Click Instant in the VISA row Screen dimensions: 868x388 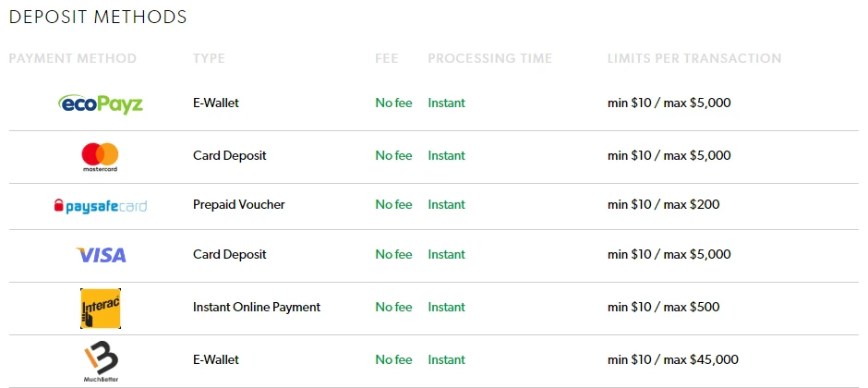pos(446,255)
